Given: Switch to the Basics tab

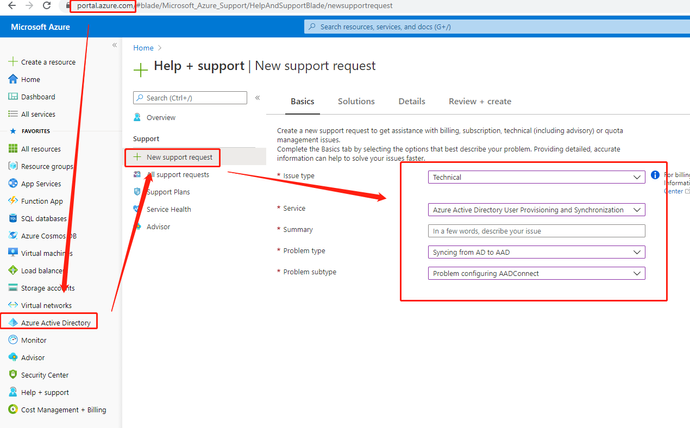Looking at the screenshot, I should (302, 101).
